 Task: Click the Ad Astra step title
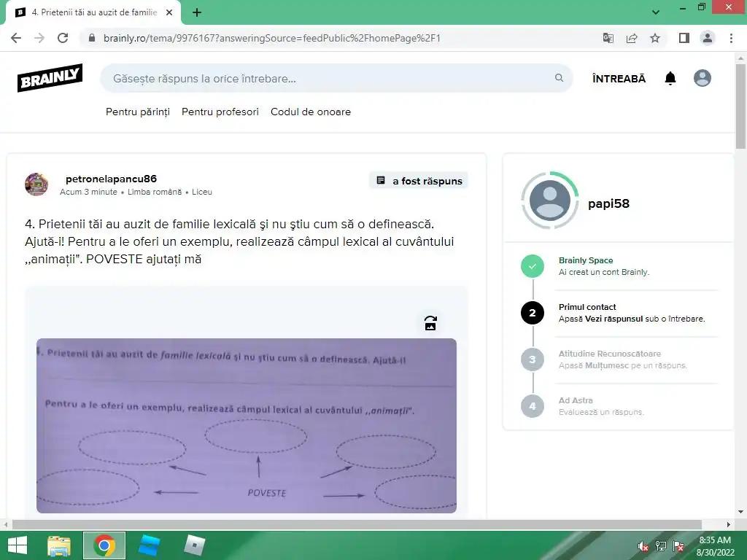tap(576, 400)
